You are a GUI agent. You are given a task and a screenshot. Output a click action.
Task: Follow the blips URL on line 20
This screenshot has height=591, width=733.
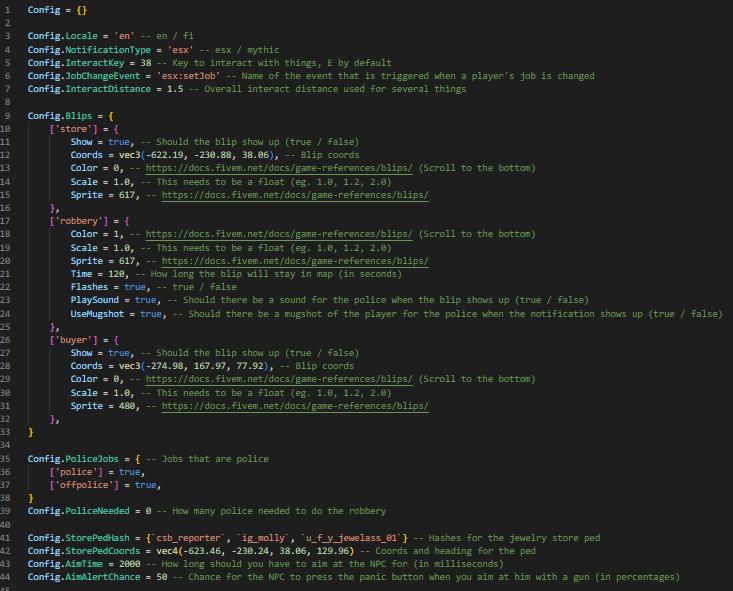(x=295, y=261)
